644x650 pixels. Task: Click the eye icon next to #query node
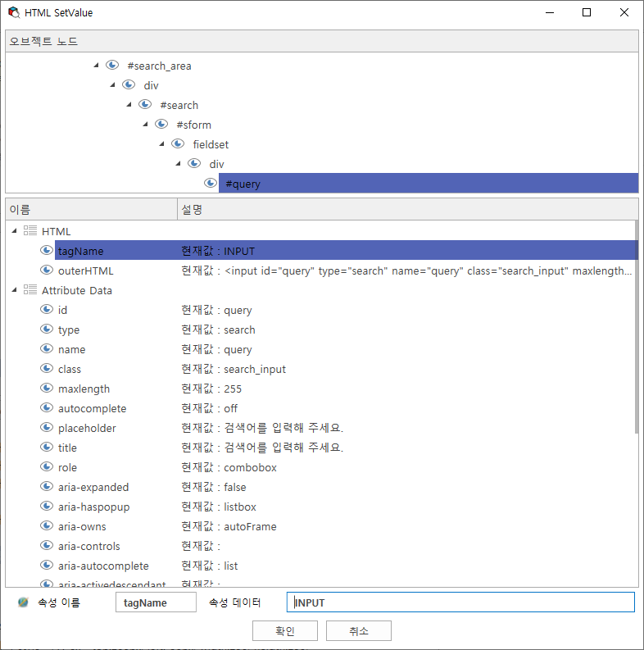(x=211, y=183)
